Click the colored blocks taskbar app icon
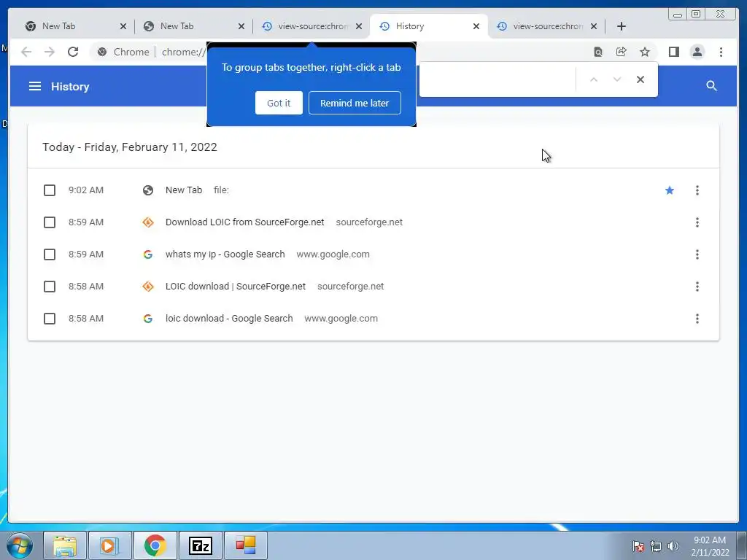 tap(245, 545)
